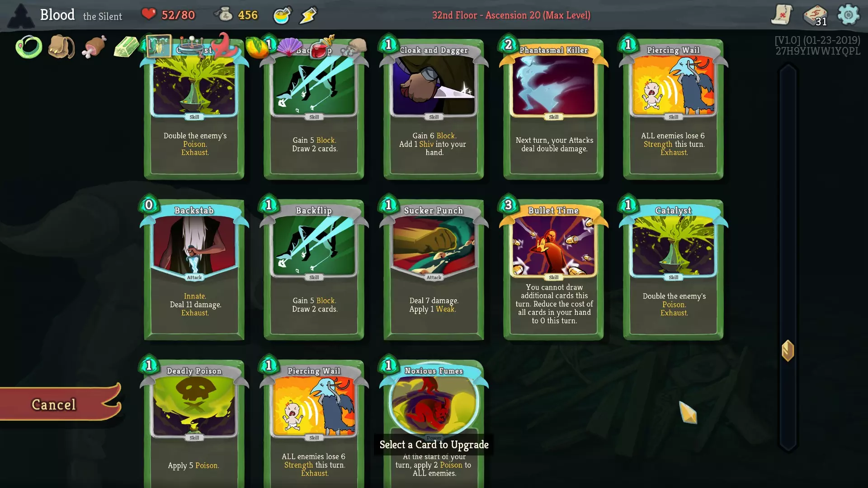
Task: Pick the Phantasmal Killer card
Action: point(553,108)
